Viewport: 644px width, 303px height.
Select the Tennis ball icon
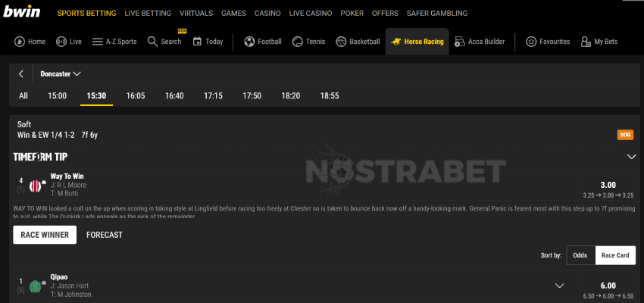(x=297, y=42)
